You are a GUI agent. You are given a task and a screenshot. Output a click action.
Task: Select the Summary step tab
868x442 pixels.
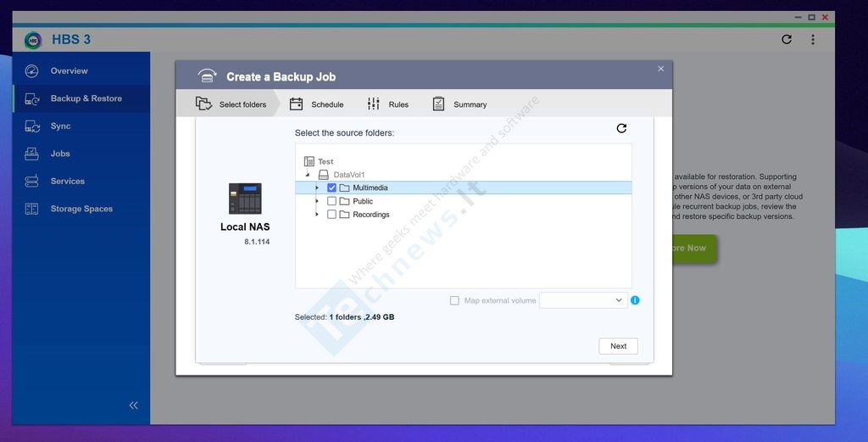[x=459, y=104]
